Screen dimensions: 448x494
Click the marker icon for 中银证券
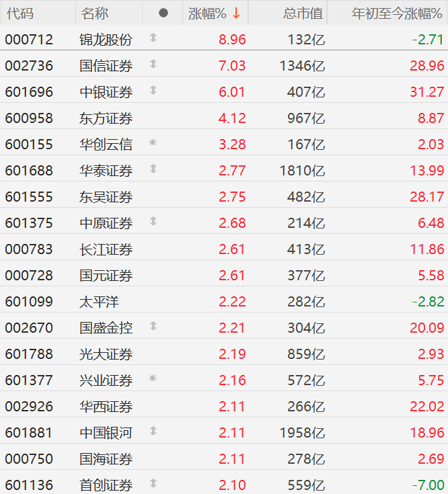[153, 90]
